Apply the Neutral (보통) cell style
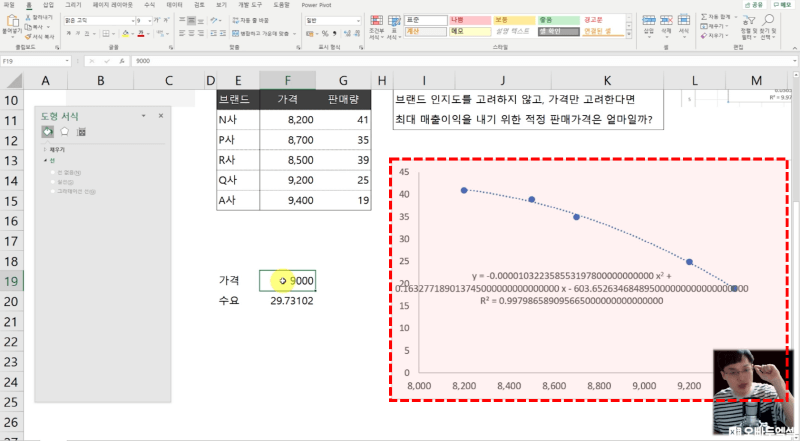Screen dimensions: 800x441 point(514,20)
